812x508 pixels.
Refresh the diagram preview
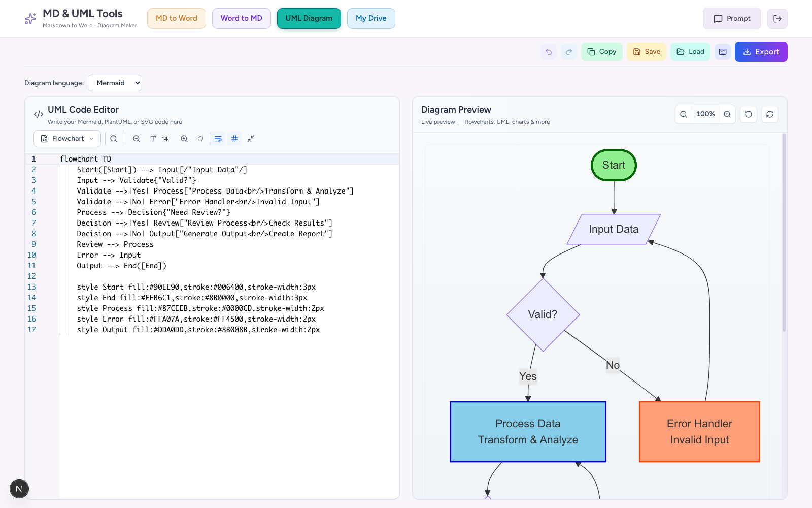coord(770,114)
